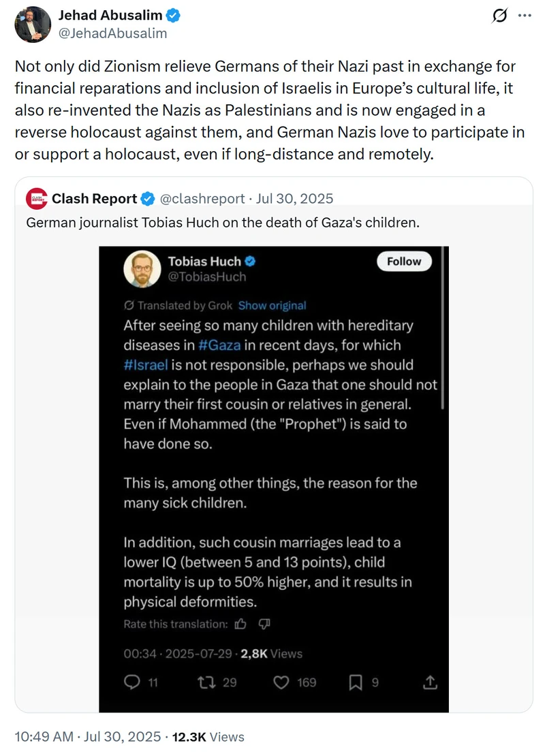Viewport: 545px width, 756px height.
Task: Open the #Israel hashtag
Action: click(x=146, y=365)
